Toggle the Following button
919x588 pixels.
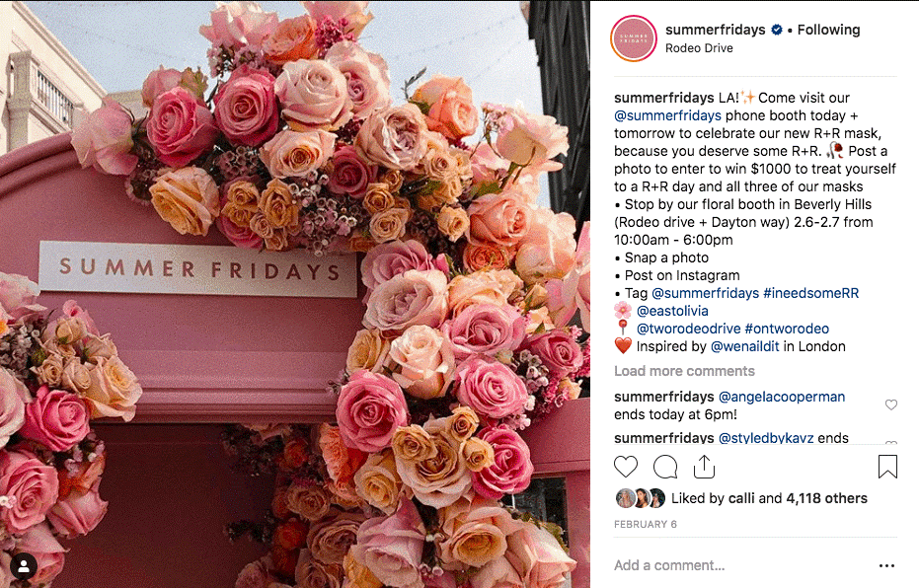coord(828,30)
